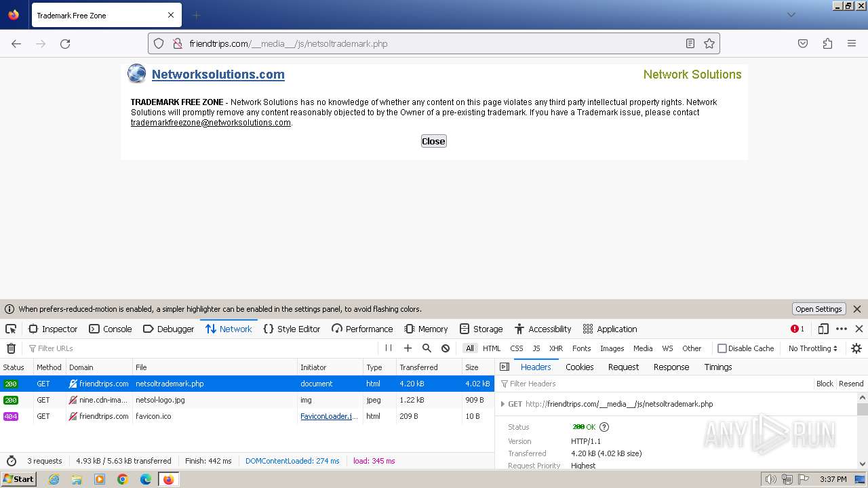Open the Storage panel
868x488 pixels.
tap(481, 329)
